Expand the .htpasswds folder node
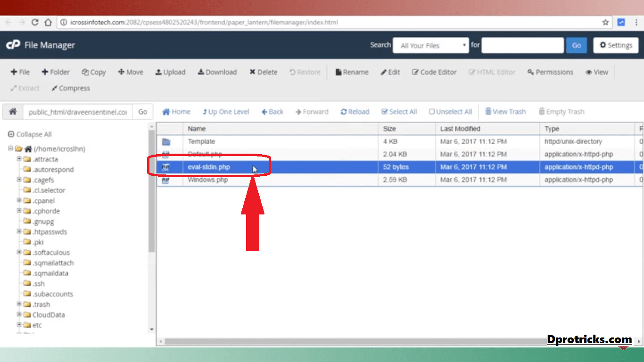644x362 pixels. (19, 231)
